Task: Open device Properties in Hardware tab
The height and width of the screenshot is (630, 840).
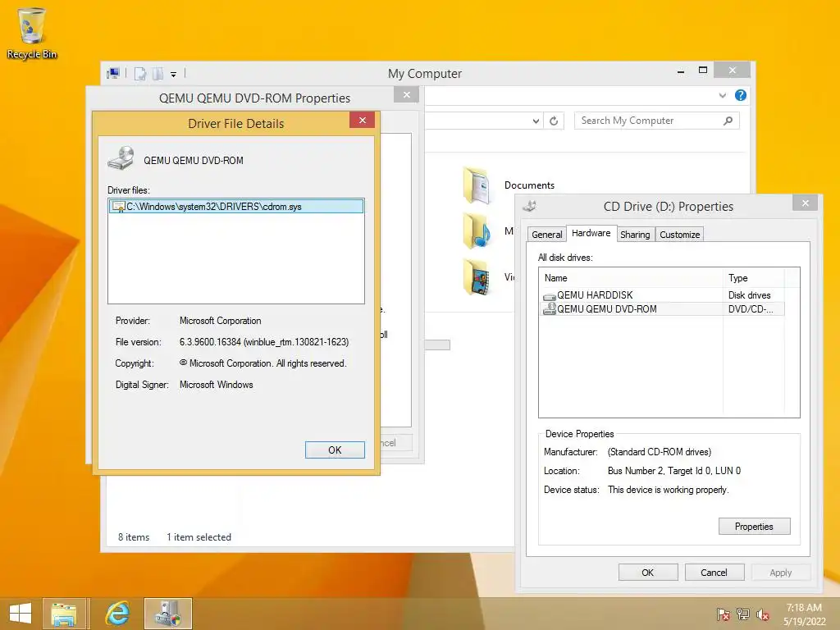Action: coord(755,527)
